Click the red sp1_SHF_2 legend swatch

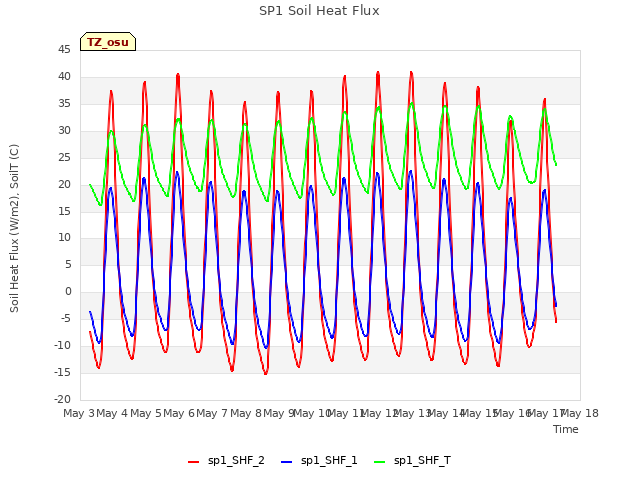click(193, 462)
